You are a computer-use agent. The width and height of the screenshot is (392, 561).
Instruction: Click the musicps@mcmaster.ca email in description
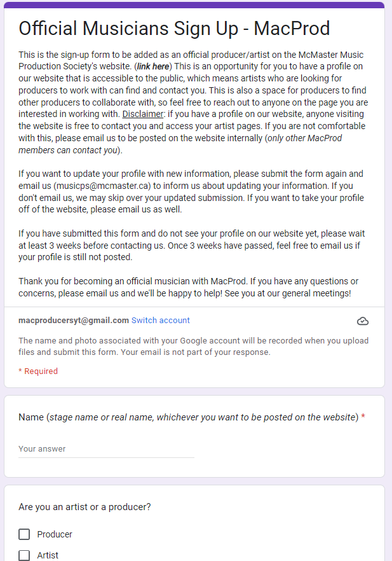pos(102,186)
